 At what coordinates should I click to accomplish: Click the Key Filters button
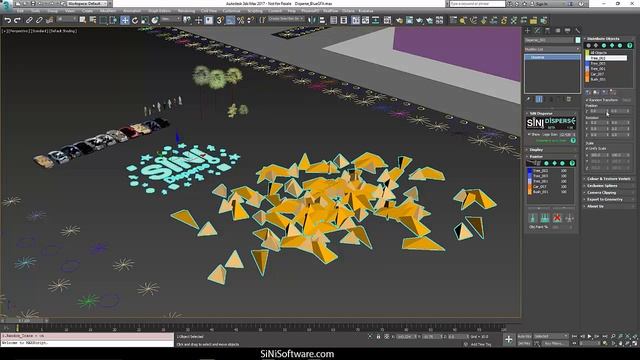(x=554, y=344)
